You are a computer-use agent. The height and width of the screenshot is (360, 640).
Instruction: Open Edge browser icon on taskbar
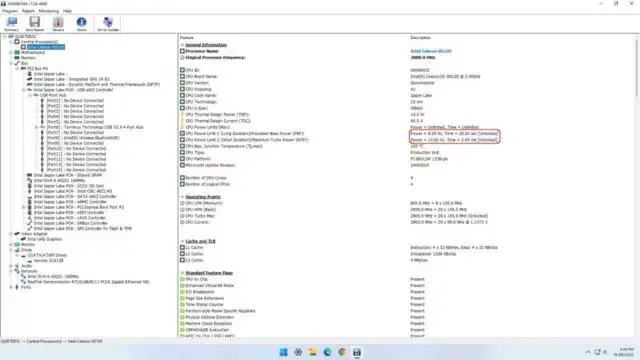[327, 352]
